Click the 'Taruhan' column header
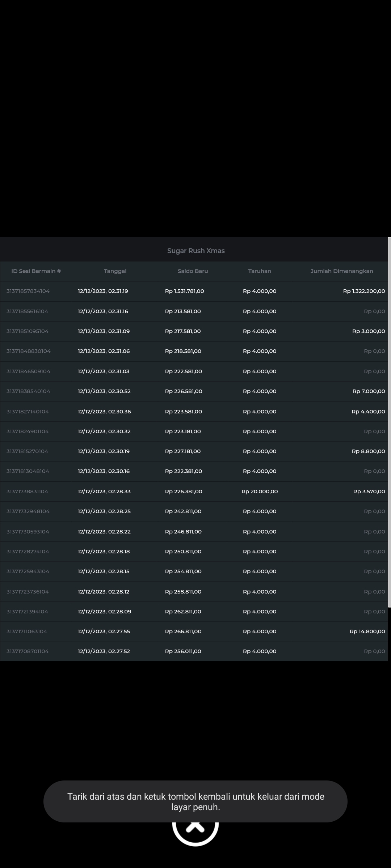Screen dimensions: 391x868 coord(260,271)
